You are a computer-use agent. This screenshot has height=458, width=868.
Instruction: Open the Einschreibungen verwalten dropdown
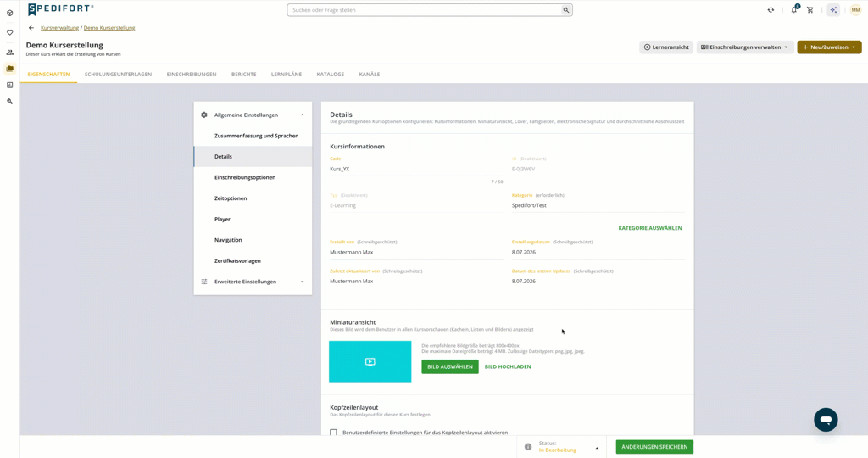744,47
